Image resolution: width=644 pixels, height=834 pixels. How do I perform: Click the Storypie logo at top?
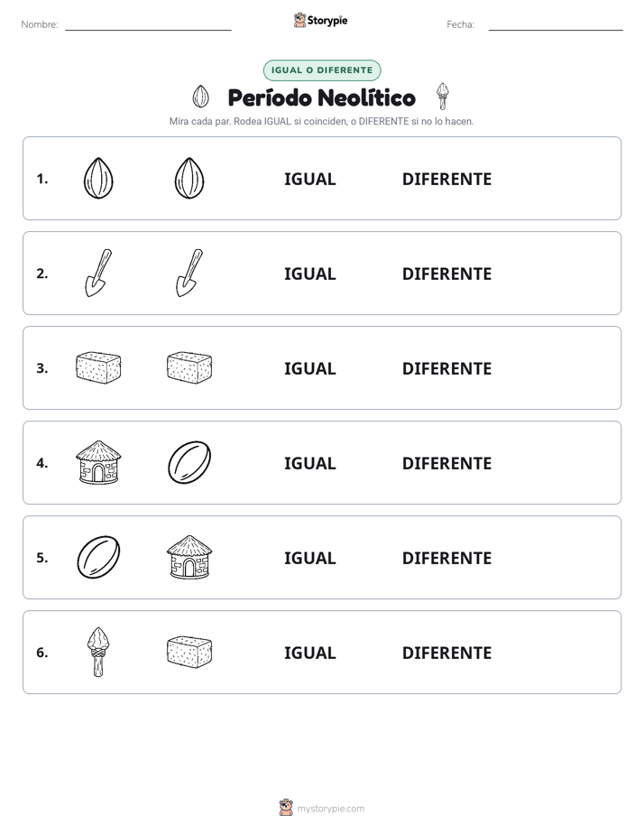(320, 20)
